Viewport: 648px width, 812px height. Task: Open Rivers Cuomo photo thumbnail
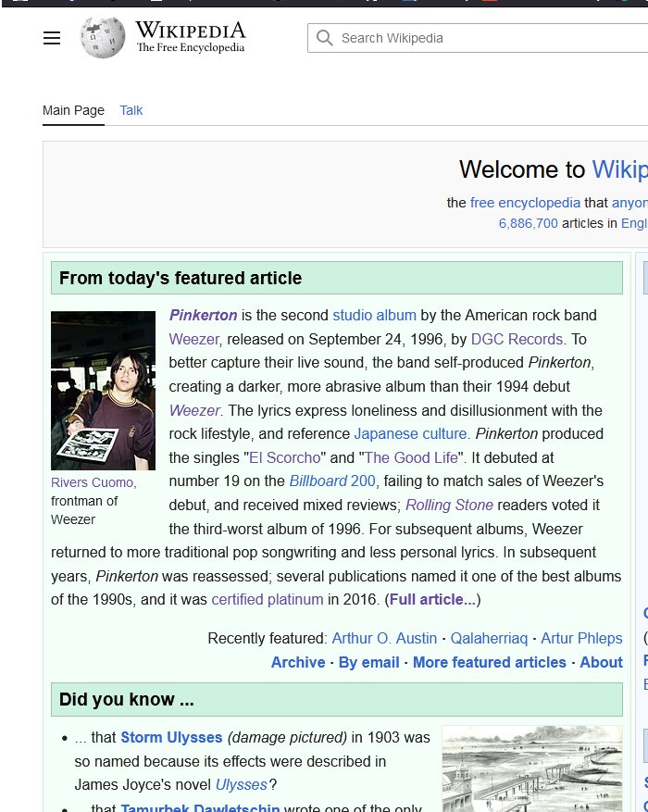pos(103,391)
